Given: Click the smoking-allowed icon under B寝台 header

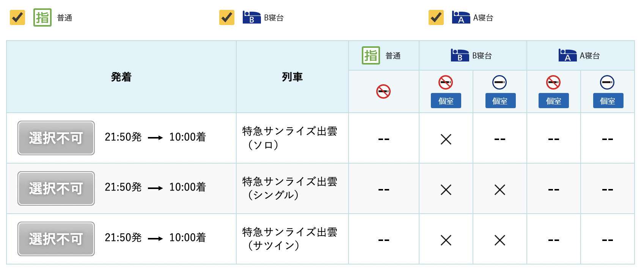Looking at the screenshot, I should tap(499, 82).
